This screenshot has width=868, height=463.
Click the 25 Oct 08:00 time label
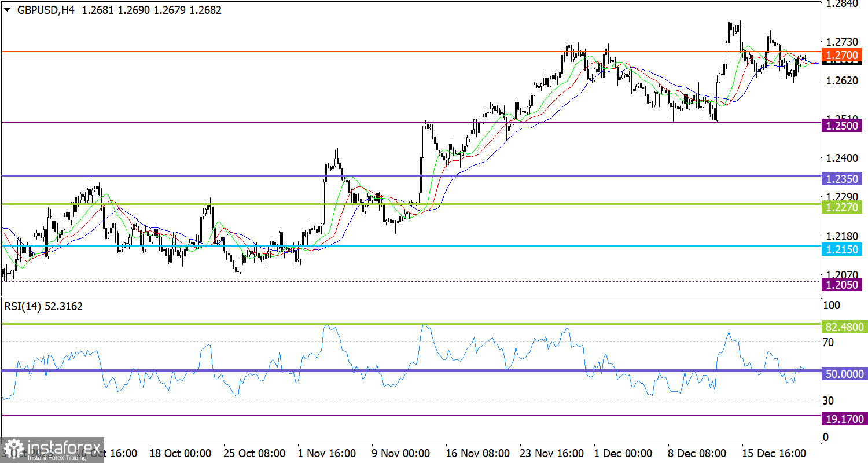(255, 453)
